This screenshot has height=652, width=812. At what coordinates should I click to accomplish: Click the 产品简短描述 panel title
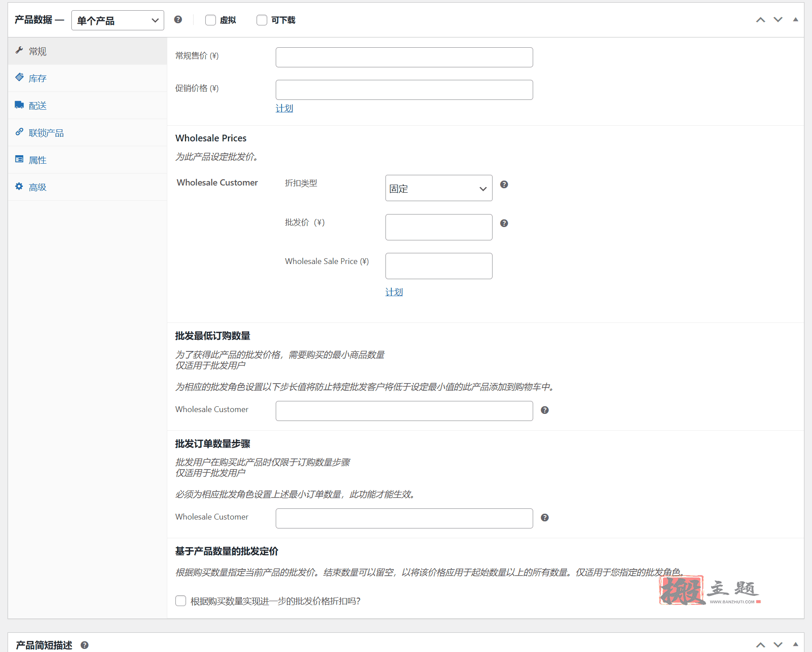pos(44,645)
